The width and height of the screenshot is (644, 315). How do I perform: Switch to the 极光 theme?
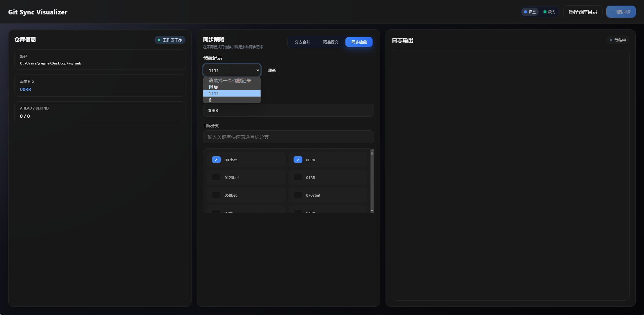(x=549, y=12)
